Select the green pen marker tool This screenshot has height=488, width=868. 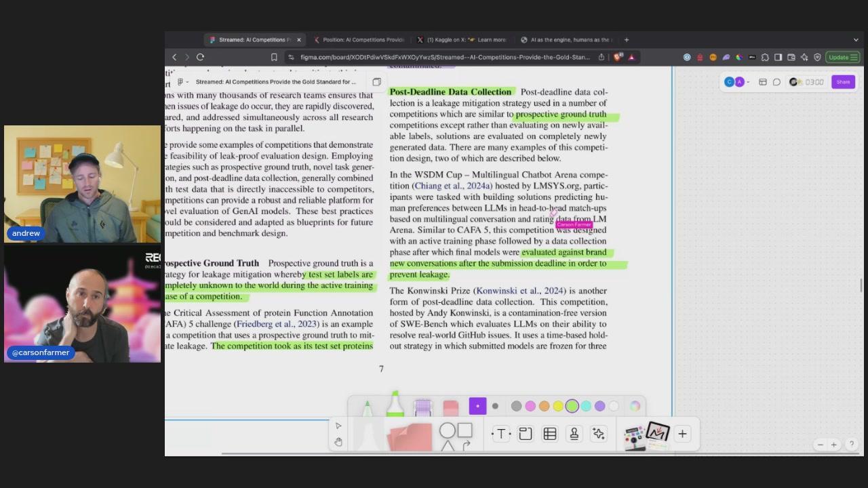tap(367, 408)
